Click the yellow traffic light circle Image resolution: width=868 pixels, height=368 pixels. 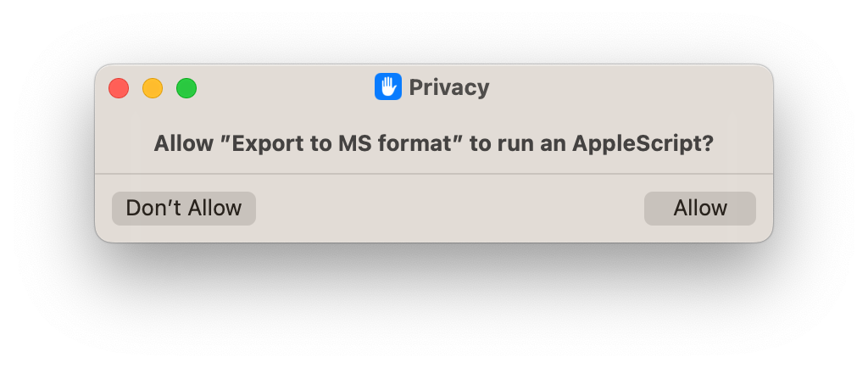click(153, 88)
